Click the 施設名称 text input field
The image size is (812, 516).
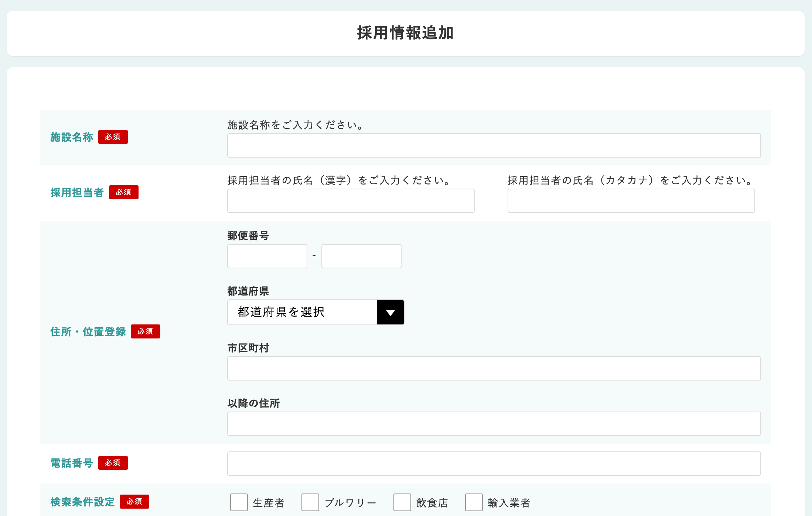(494, 145)
